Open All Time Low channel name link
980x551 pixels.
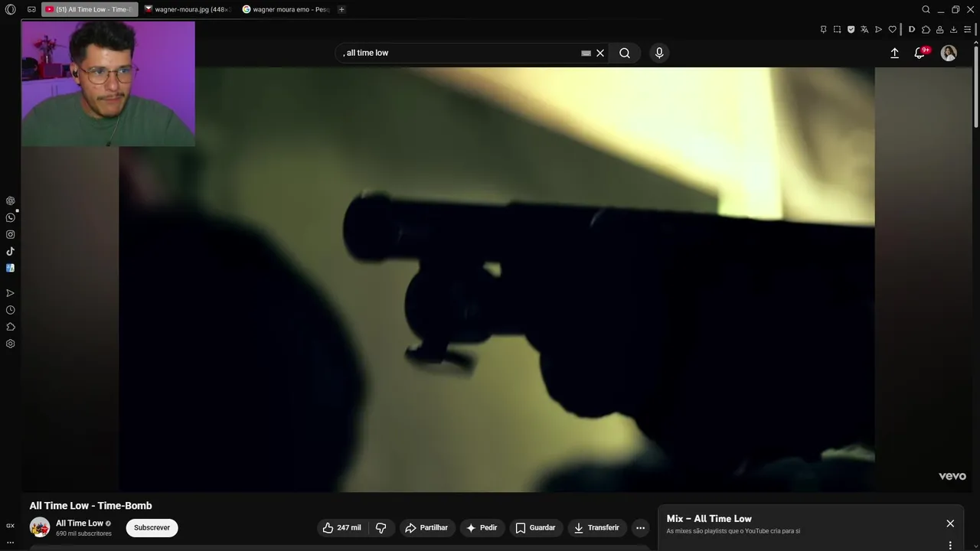pos(80,523)
